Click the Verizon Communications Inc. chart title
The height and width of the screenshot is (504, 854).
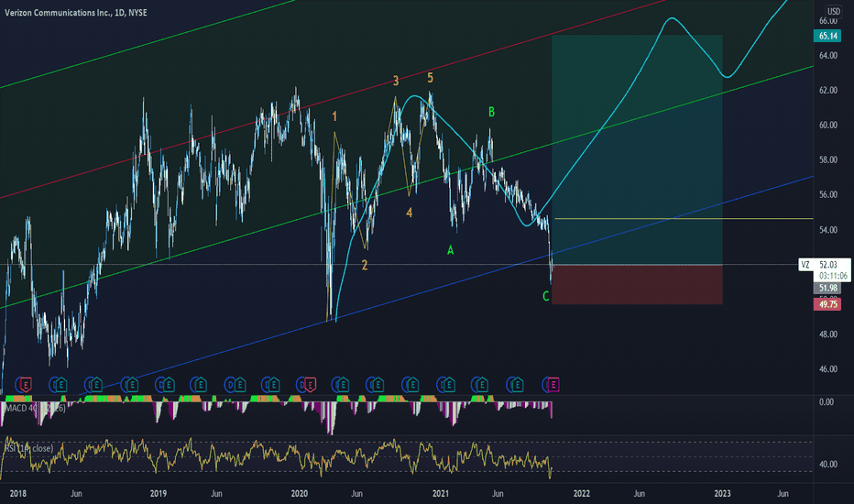click(x=76, y=13)
